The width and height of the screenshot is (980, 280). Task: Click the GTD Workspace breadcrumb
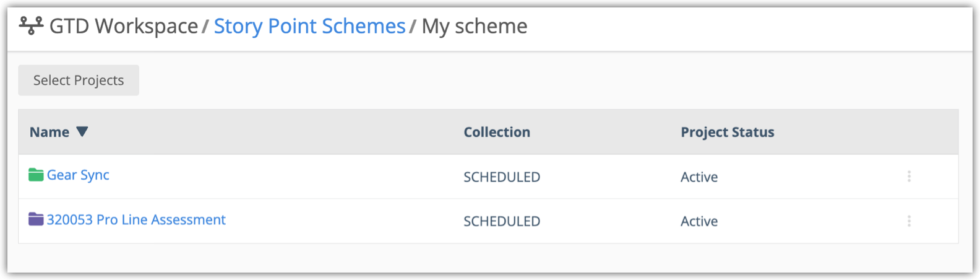point(124,26)
